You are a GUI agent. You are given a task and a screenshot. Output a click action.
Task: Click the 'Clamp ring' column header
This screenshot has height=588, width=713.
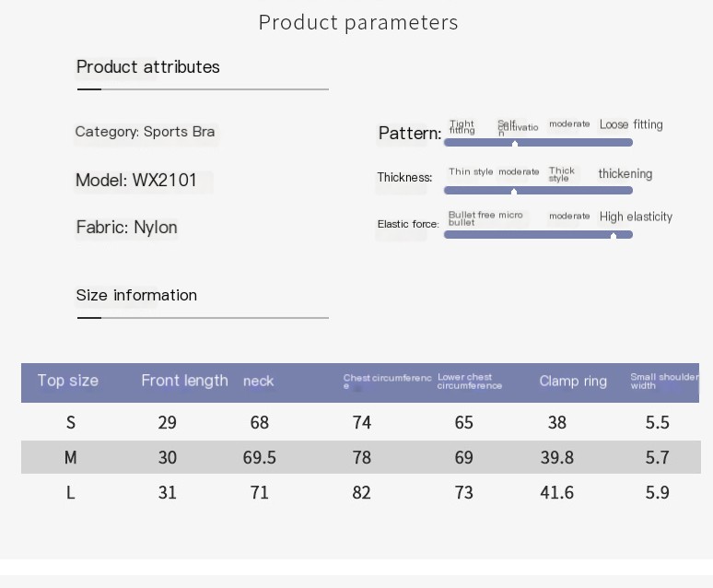click(x=573, y=381)
